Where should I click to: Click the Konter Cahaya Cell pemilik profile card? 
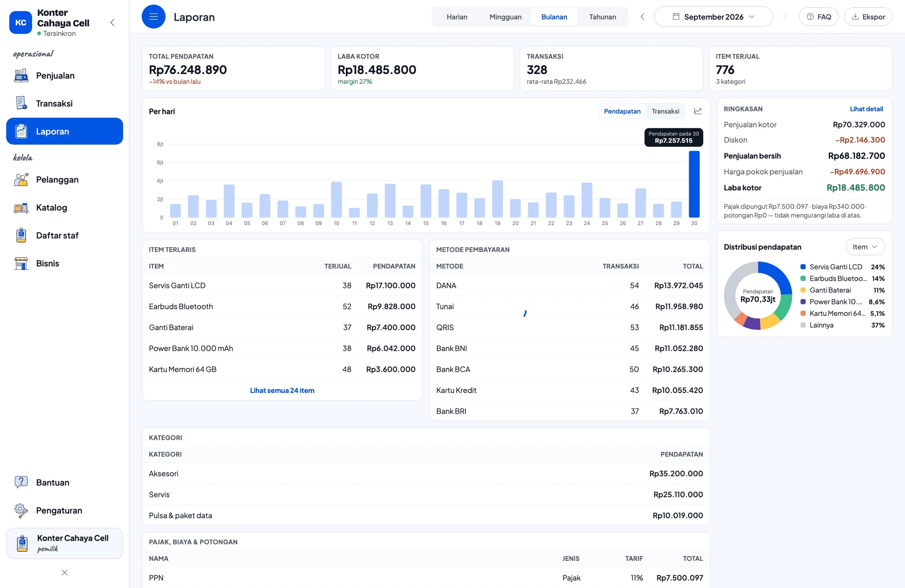64,543
